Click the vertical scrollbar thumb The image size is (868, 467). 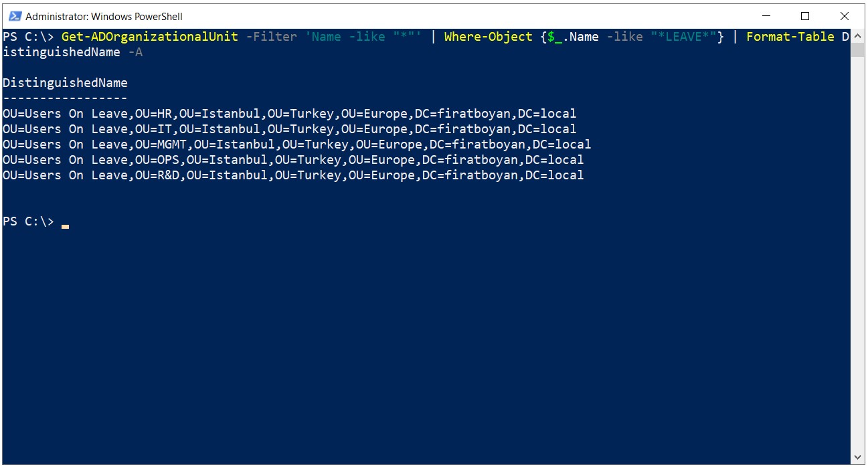pyautogui.click(x=858, y=51)
